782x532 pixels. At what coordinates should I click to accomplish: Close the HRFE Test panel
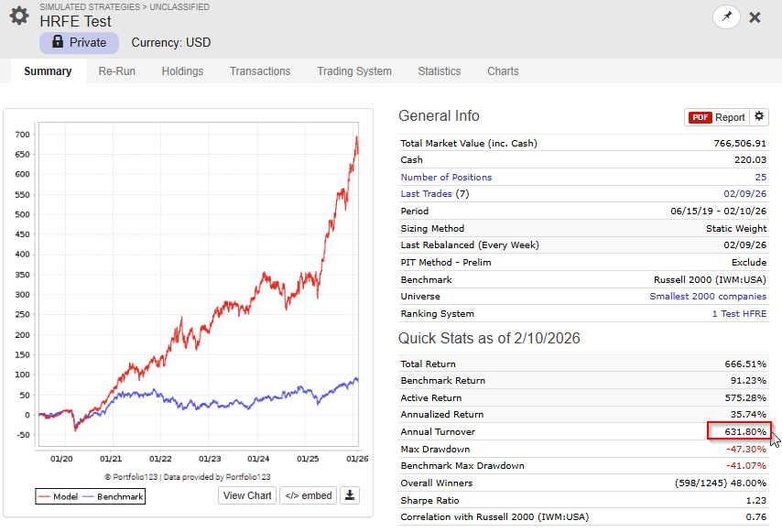pos(755,17)
